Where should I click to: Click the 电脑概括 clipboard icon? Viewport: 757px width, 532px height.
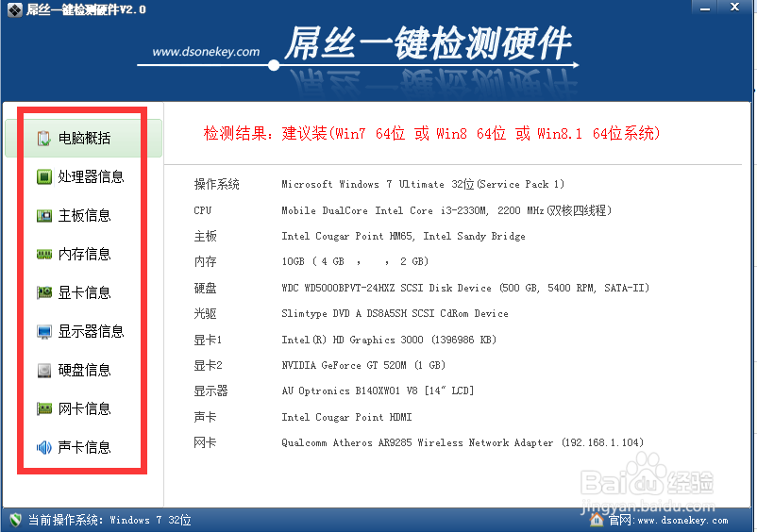click(x=44, y=139)
